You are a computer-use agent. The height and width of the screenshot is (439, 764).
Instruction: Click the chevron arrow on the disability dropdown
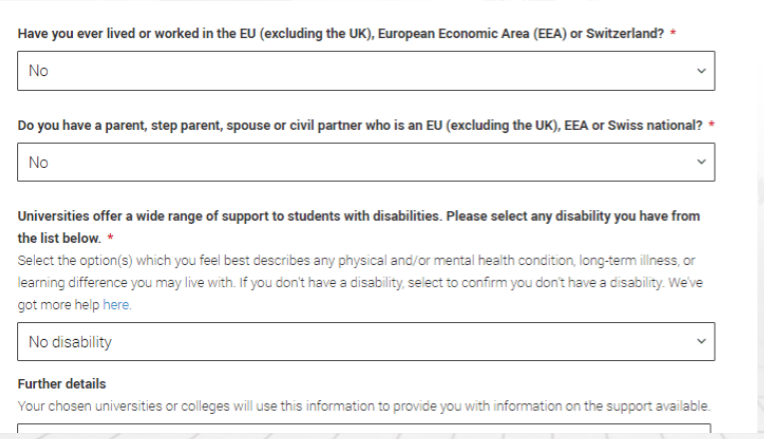pos(701,342)
